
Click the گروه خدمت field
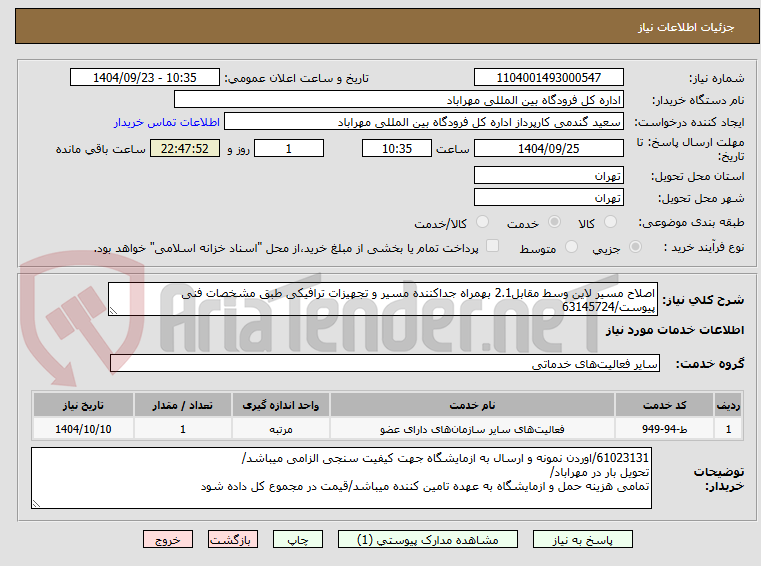(x=385, y=364)
